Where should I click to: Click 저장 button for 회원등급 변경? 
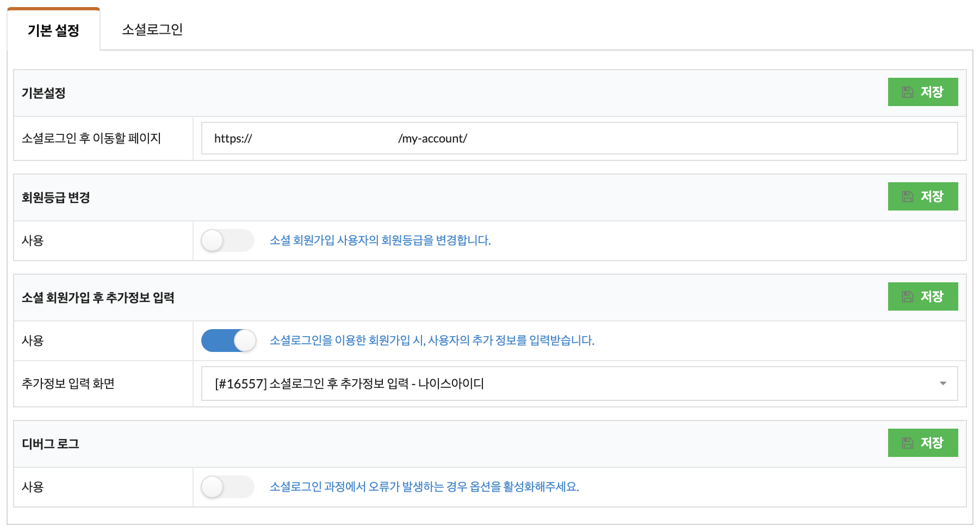coord(923,196)
